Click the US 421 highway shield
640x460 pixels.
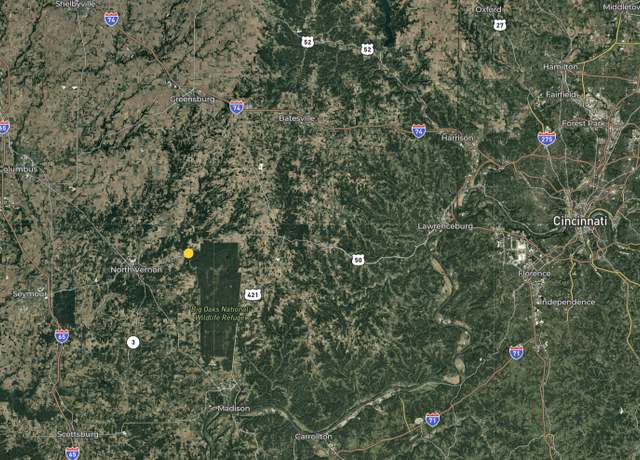click(253, 294)
